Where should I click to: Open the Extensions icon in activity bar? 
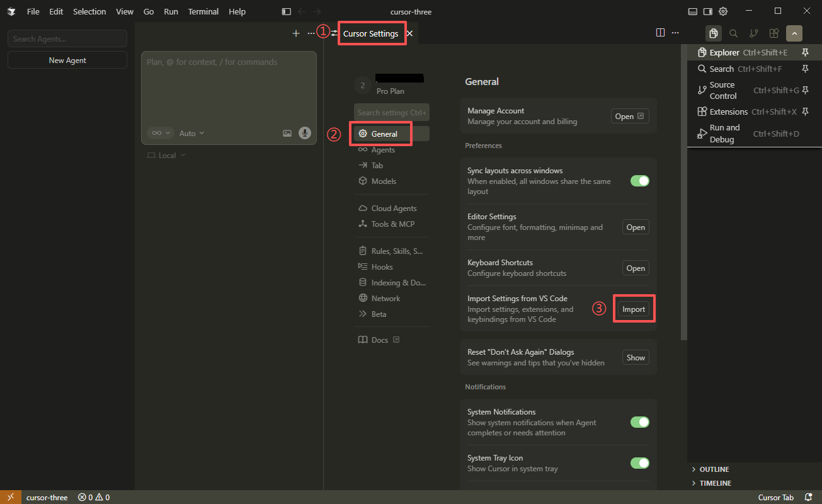[775, 33]
